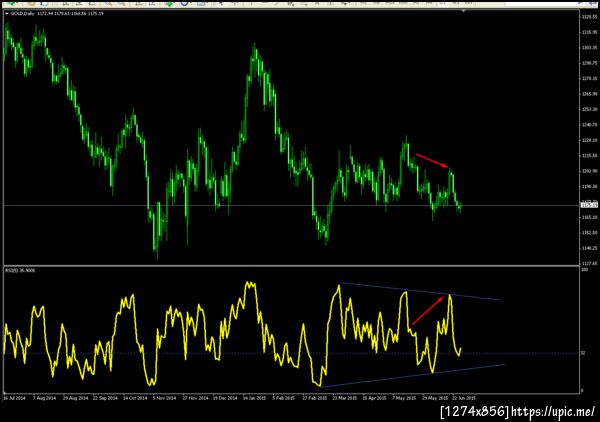Click the 1165.10 price scale label
Screen dimensions: 600x422
(x=589, y=217)
